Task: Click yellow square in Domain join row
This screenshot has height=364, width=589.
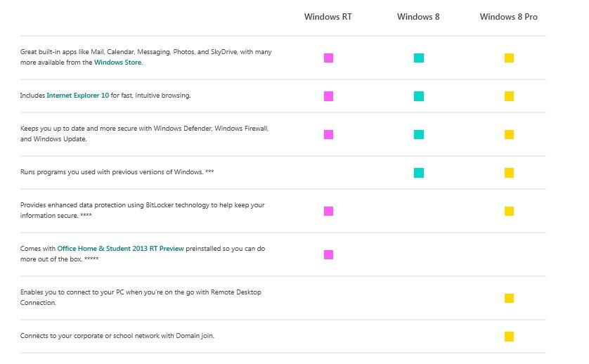Action: [x=509, y=337]
